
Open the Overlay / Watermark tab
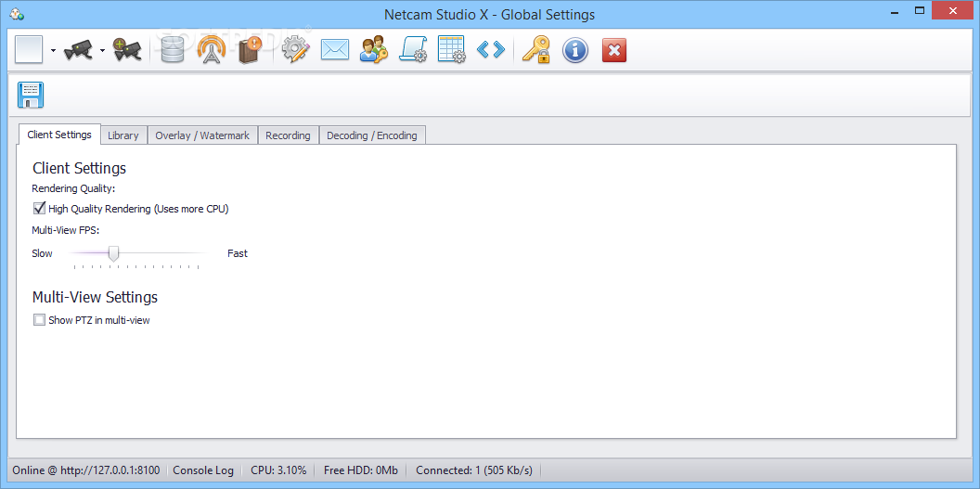pos(202,135)
